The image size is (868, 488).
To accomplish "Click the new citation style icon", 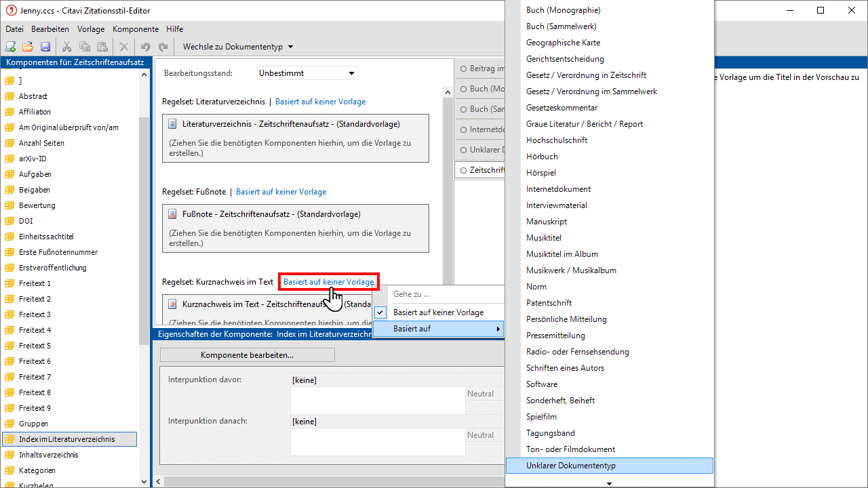I will tap(11, 47).
